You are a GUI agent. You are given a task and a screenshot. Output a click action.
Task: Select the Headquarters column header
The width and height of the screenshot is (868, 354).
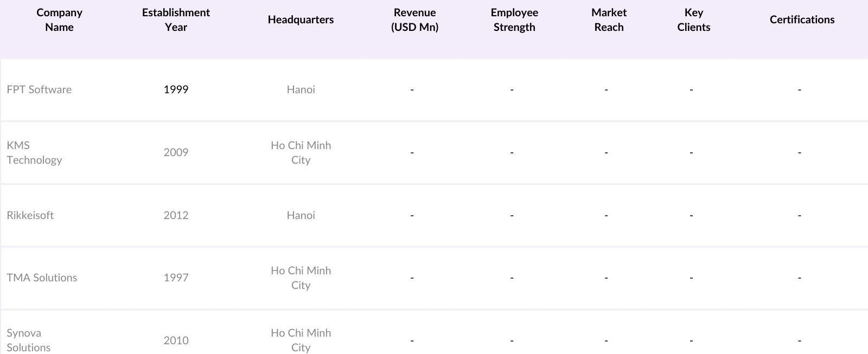point(301,20)
